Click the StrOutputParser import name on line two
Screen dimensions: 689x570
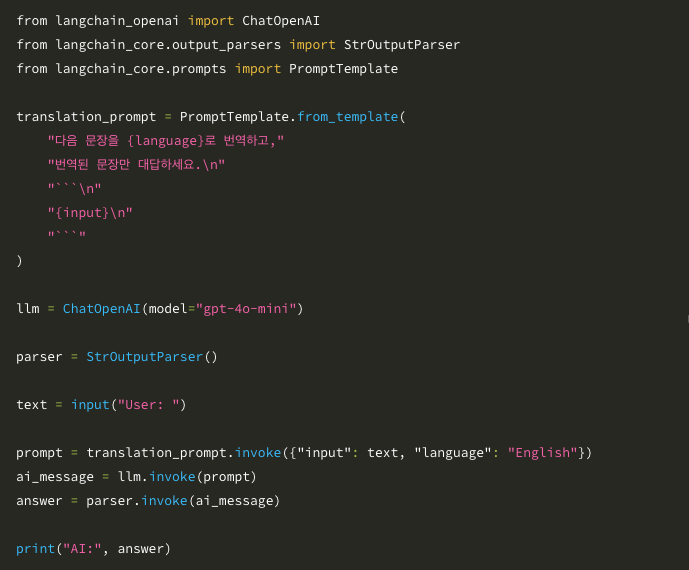pyautogui.click(x=402, y=44)
